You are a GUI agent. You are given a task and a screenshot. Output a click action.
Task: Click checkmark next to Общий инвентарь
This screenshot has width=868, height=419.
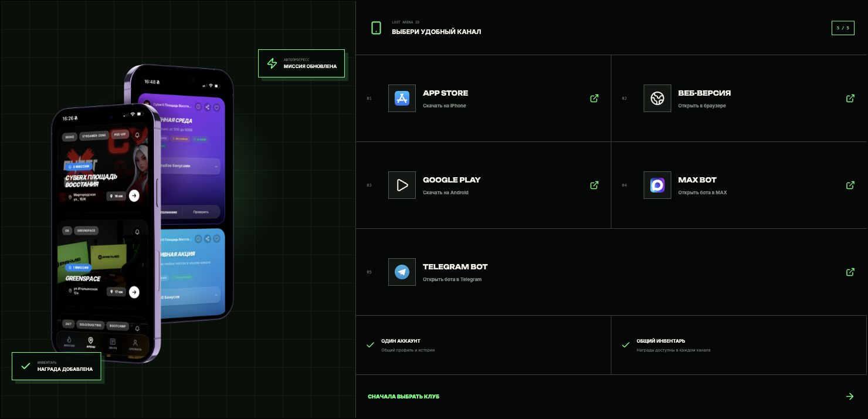pyautogui.click(x=626, y=345)
